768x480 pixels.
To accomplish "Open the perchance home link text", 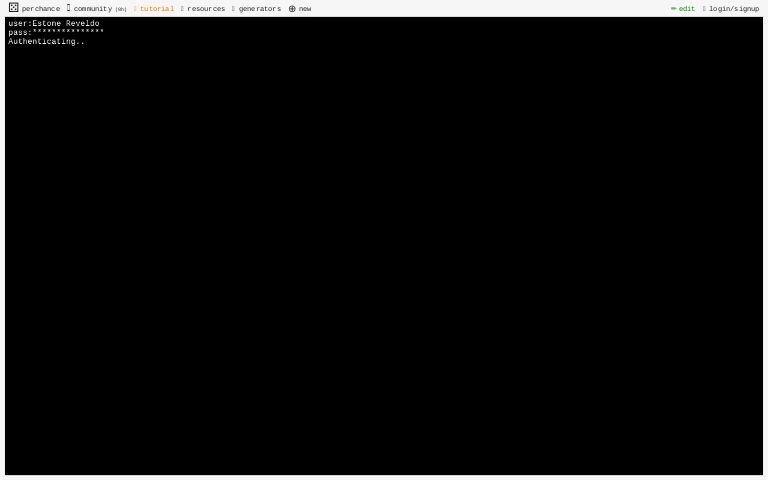I will [x=41, y=9].
